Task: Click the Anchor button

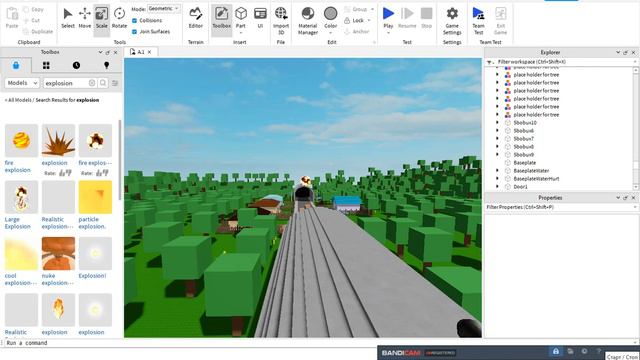Action: point(357,31)
